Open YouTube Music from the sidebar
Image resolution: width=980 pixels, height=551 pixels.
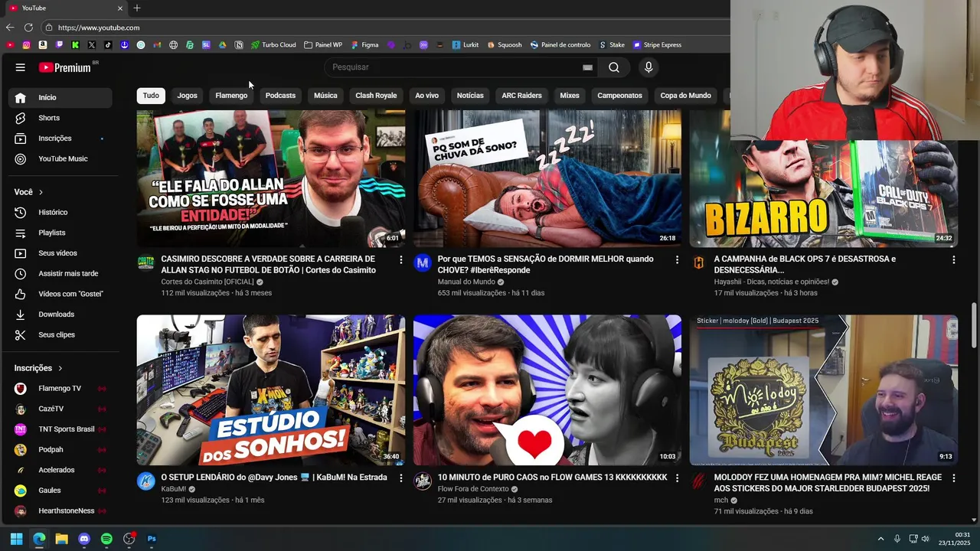click(x=60, y=158)
